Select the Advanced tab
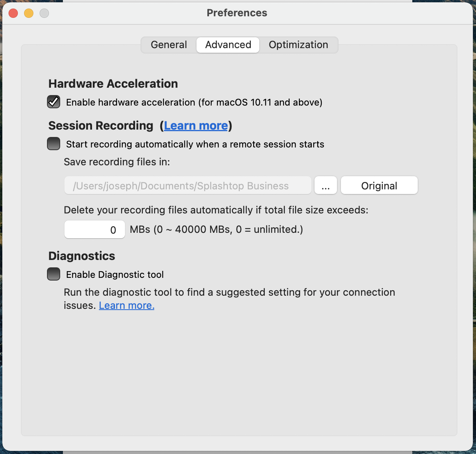 pyautogui.click(x=228, y=45)
